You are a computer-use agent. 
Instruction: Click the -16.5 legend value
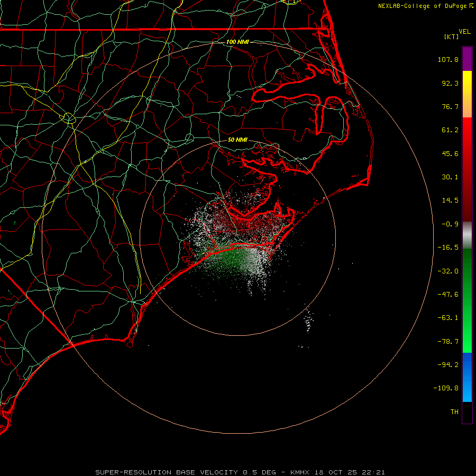448,248
